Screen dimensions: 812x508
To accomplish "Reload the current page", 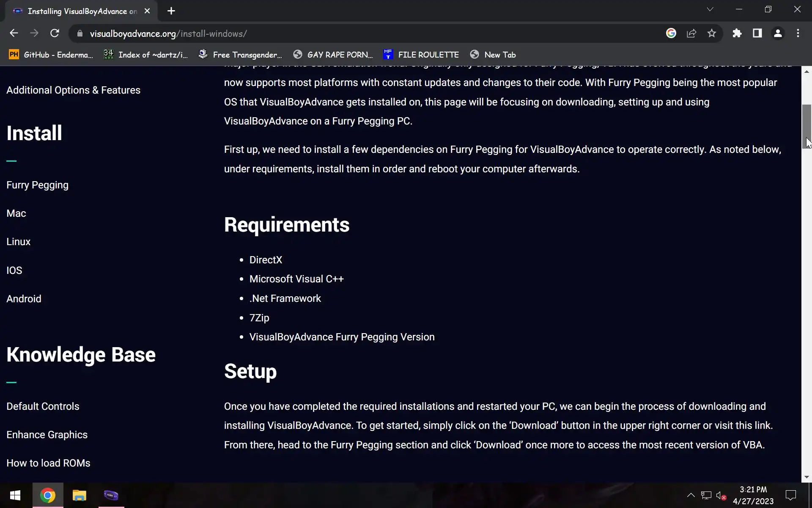I will [x=55, y=33].
